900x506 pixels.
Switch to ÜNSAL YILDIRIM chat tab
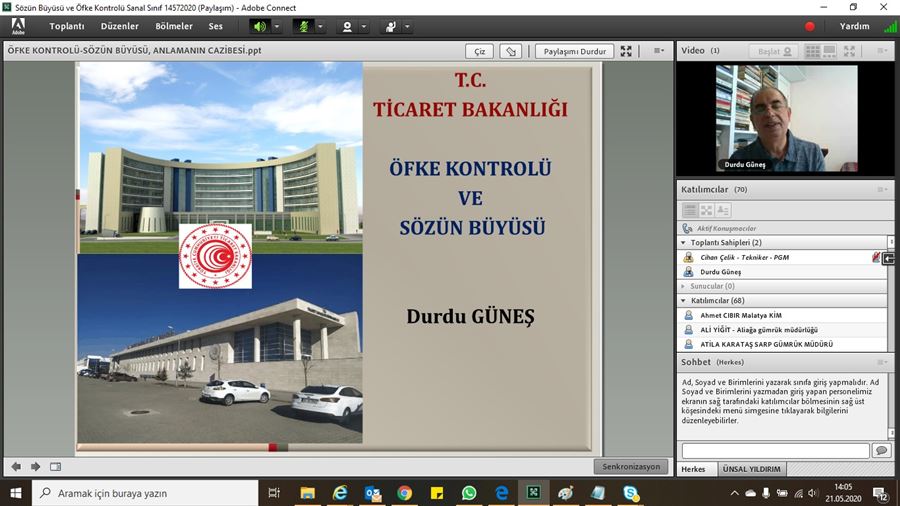(751, 469)
